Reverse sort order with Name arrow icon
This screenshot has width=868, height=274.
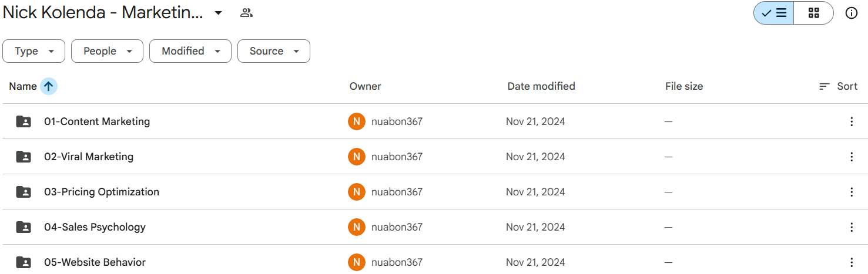coord(49,86)
